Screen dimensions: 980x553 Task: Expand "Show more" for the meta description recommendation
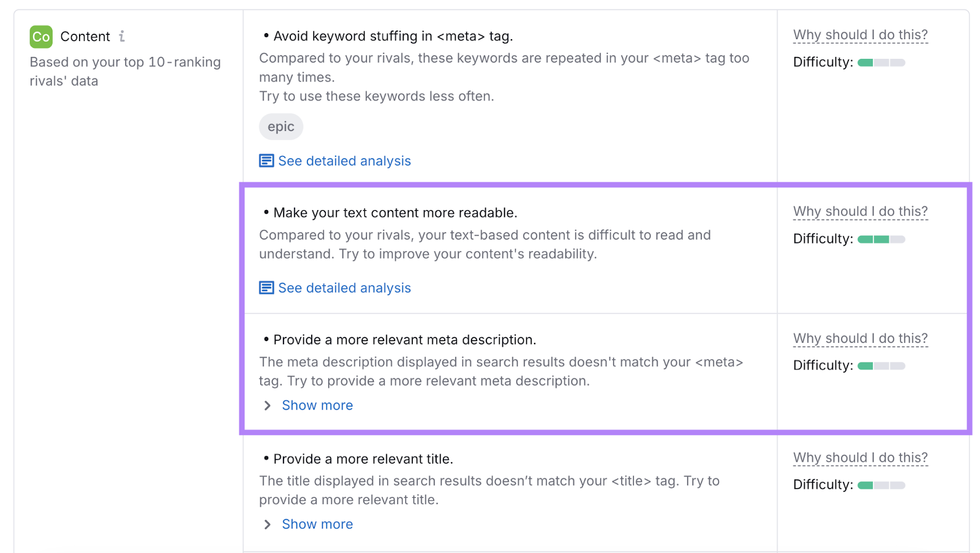(317, 405)
